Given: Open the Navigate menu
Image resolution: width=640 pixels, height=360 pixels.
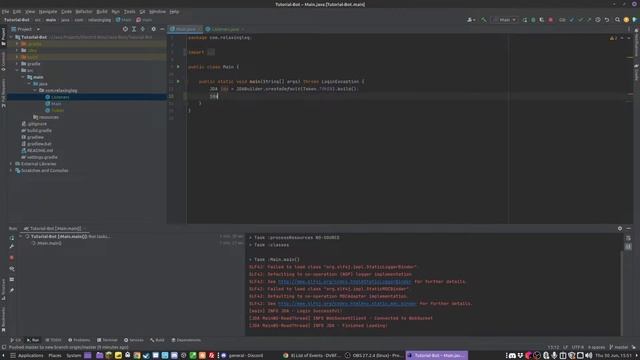Looking at the screenshot, I should point(48,11).
